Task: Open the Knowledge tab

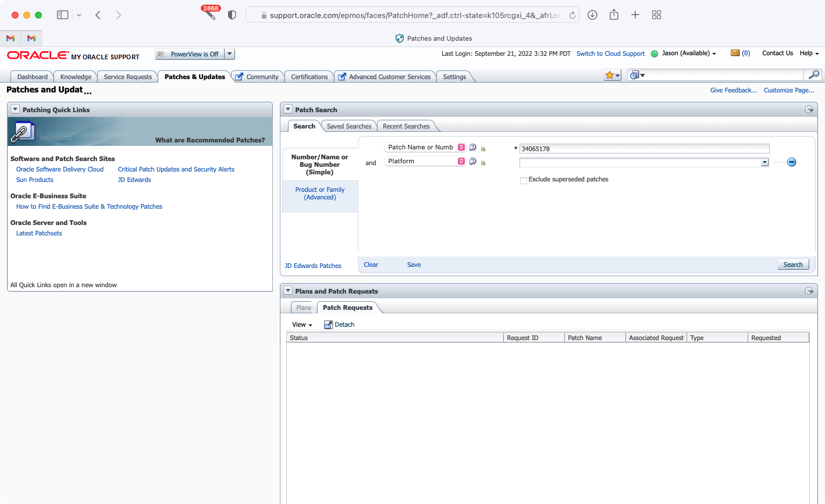Action: coord(76,77)
